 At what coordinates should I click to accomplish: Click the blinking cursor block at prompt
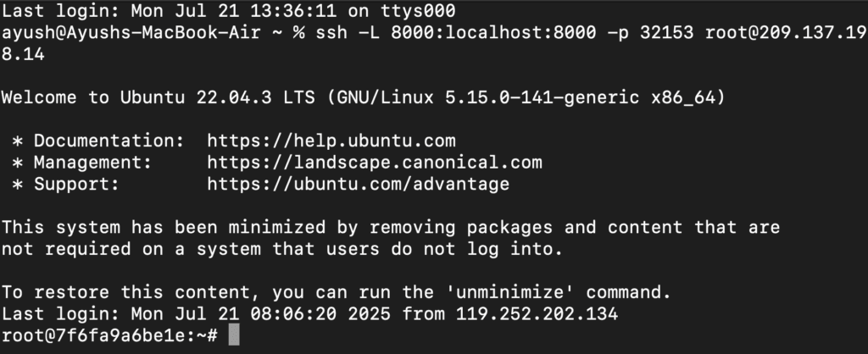click(234, 335)
